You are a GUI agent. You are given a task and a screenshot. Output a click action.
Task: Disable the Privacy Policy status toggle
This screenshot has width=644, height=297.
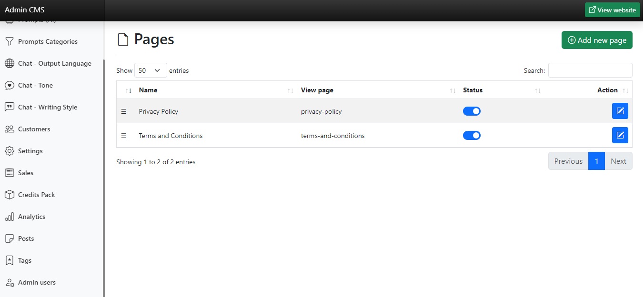(x=472, y=111)
